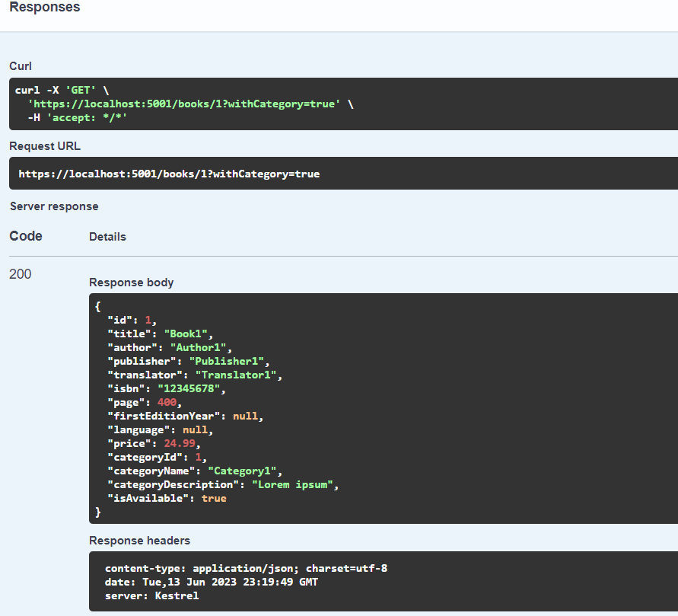The width and height of the screenshot is (678, 616).
Task: Click the "page": 400 line
Action: tap(145, 402)
